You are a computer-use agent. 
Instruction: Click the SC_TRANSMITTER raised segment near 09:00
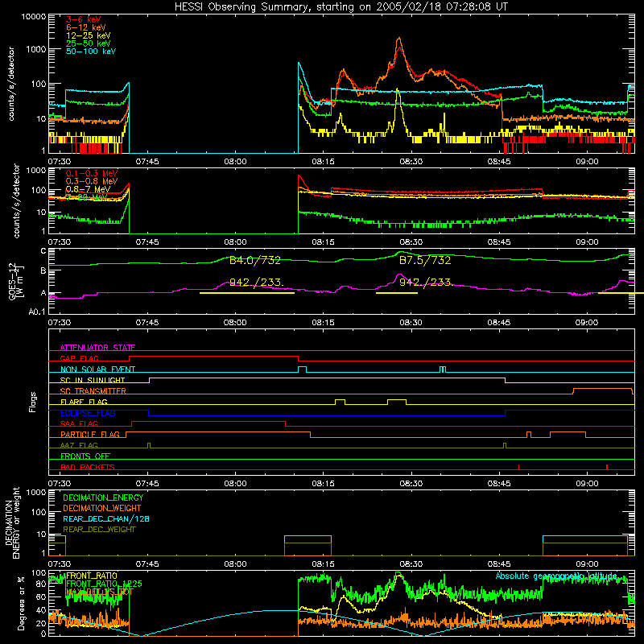coord(602,390)
